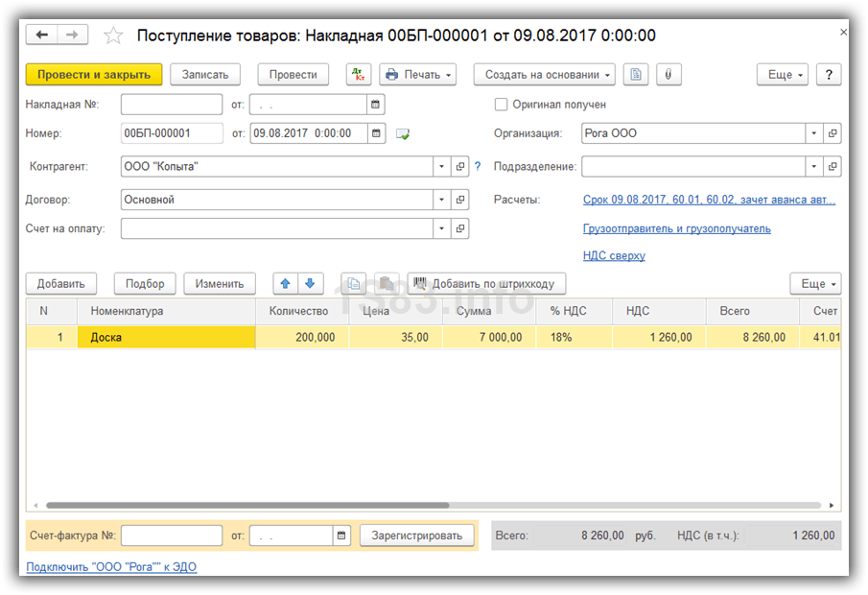This screenshot has height=595, width=868.
Task: Open attached files paperclip icon
Action: tap(669, 74)
